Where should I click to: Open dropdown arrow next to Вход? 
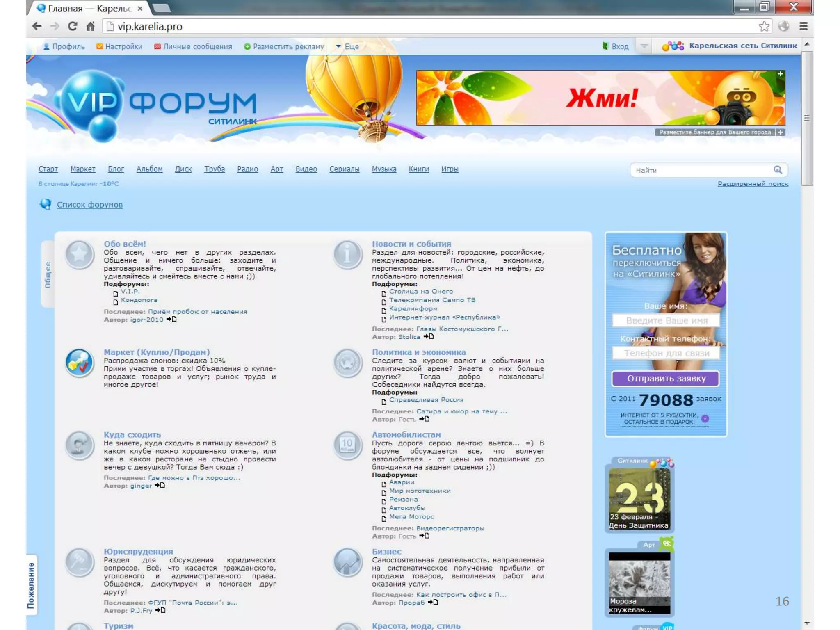[x=644, y=46]
